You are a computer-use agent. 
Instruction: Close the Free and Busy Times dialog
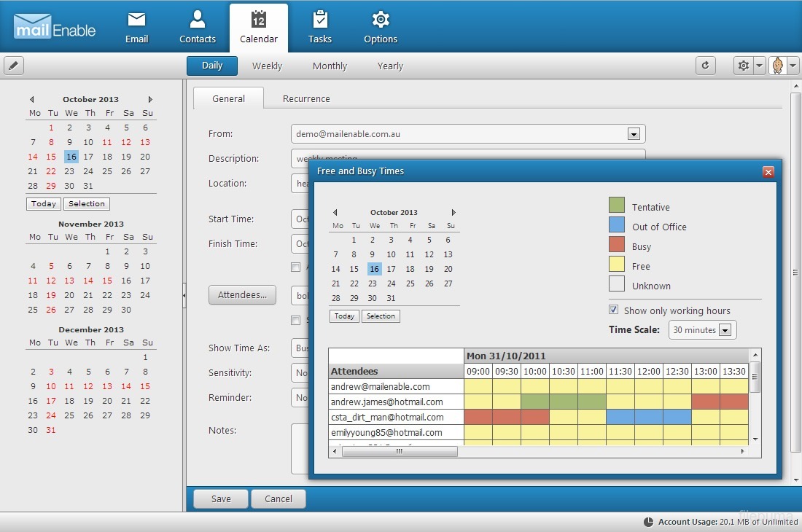pyautogui.click(x=768, y=172)
